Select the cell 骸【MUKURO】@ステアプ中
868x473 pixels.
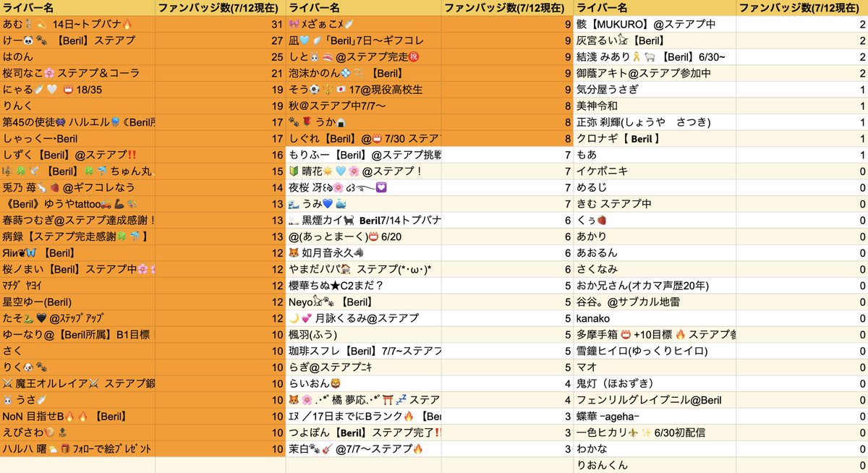(x=655, y=25)
